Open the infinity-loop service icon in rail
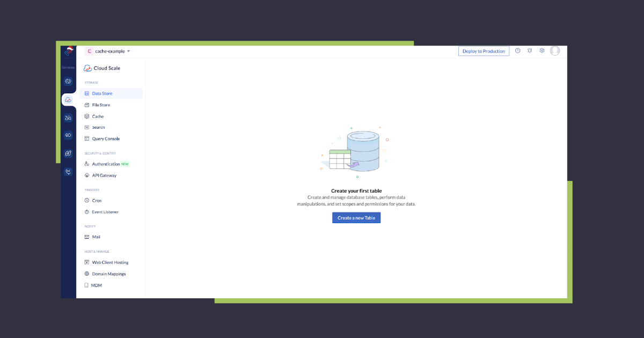Screen dimensions: 644x338 68,135
